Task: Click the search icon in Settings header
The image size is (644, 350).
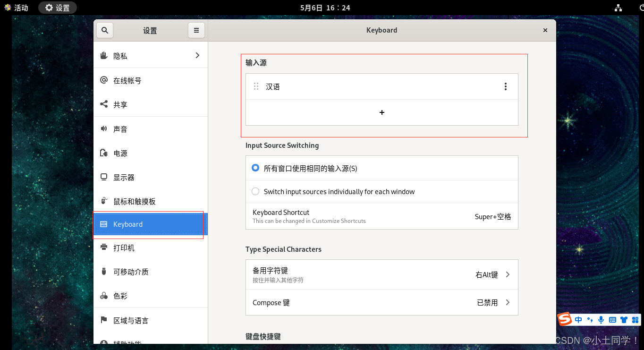Action: [105, 30]
